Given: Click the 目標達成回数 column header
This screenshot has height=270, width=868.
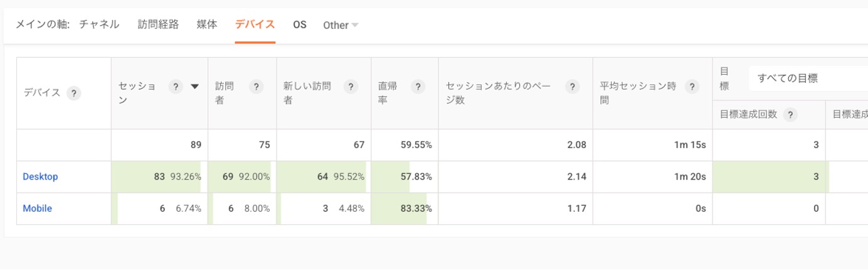Looking at the screenshot, I should [x=749, y=114].
